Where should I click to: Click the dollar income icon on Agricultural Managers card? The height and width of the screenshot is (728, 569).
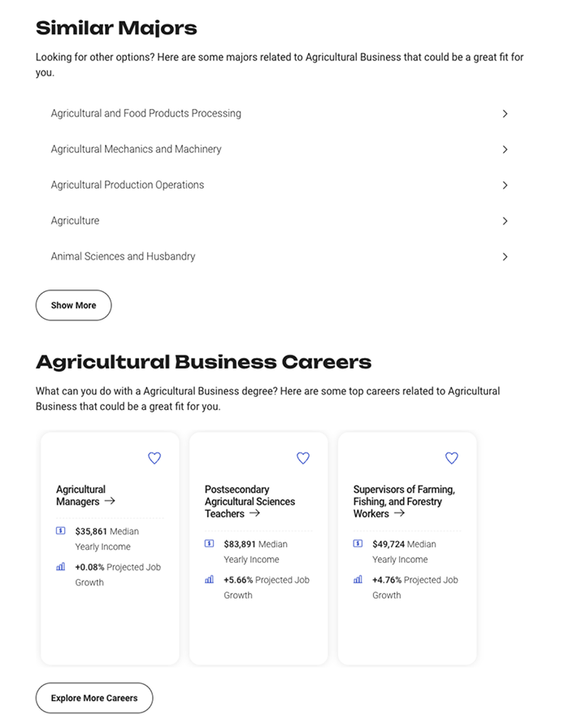60,531
